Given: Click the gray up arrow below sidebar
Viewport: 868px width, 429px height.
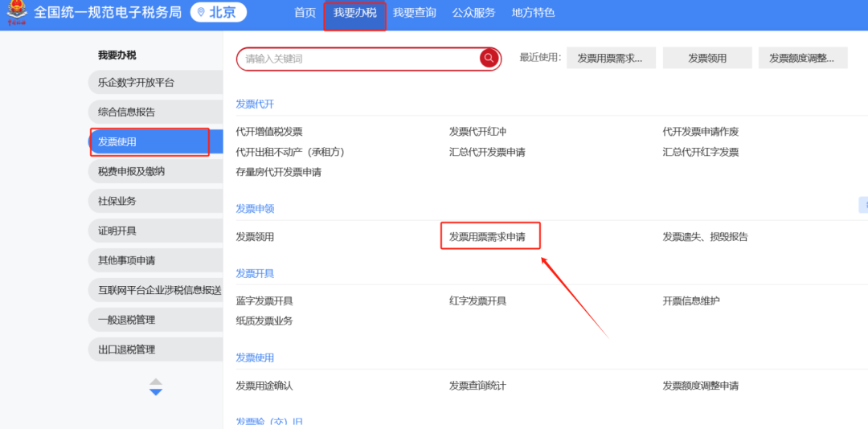Looking at the screenshot, I should pyautogui.click(x=156, y=382).
